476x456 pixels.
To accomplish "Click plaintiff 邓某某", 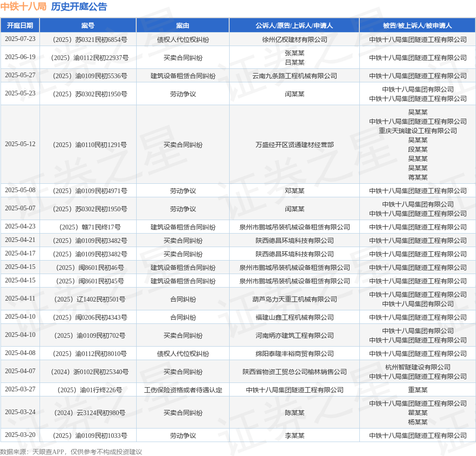I will [294, 191].
